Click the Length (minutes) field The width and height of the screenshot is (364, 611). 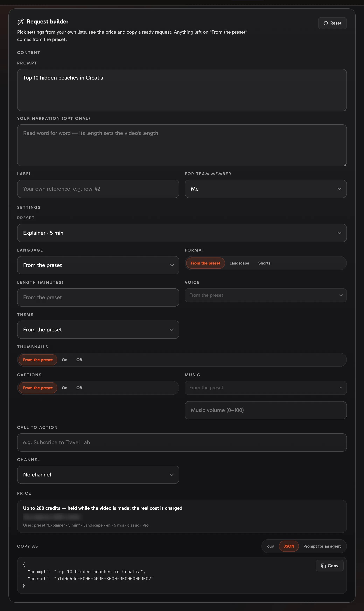click(x=98, y=297)
